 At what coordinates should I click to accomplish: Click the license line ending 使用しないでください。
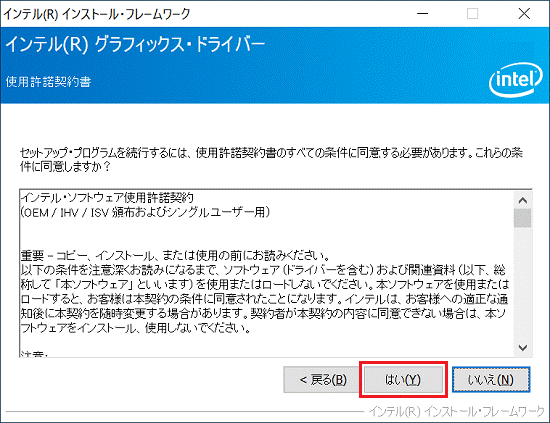coord(135,328)
